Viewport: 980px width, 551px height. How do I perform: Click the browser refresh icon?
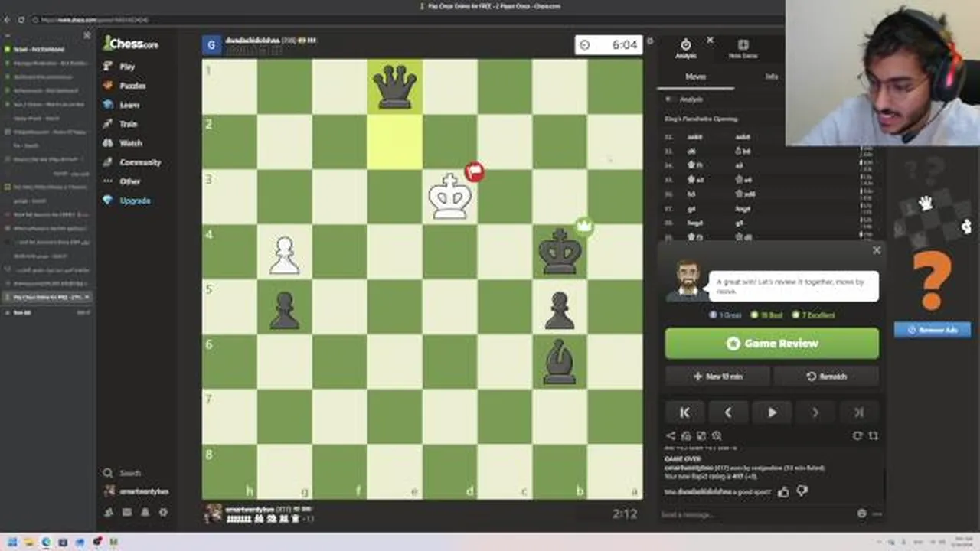point(21,19)
